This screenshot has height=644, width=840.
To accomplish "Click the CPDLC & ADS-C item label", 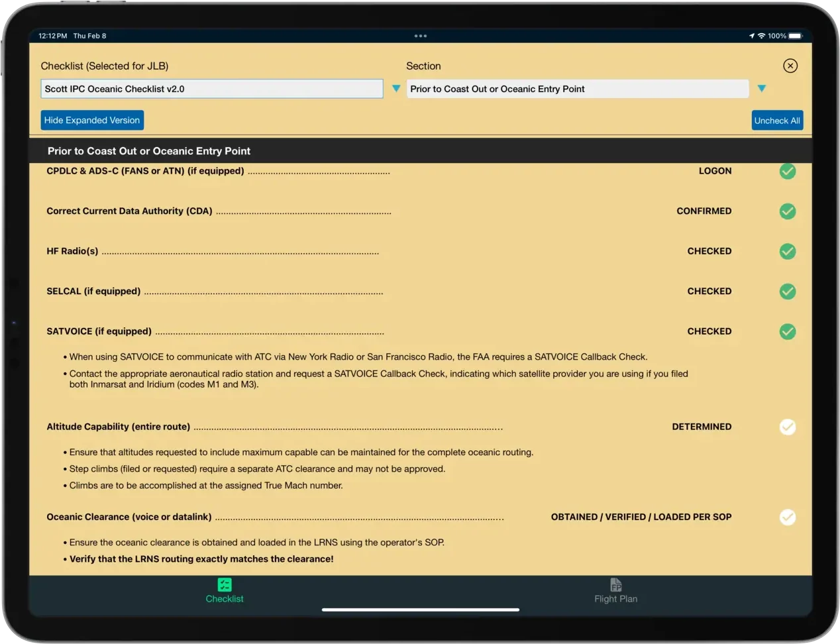I will click(145, 171).
